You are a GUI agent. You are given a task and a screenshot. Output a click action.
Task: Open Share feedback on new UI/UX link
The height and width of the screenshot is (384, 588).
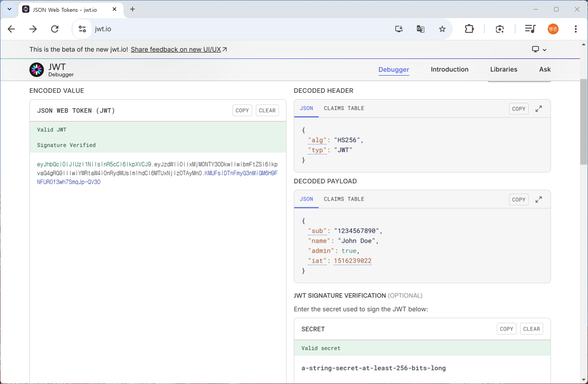pos(179,49)
